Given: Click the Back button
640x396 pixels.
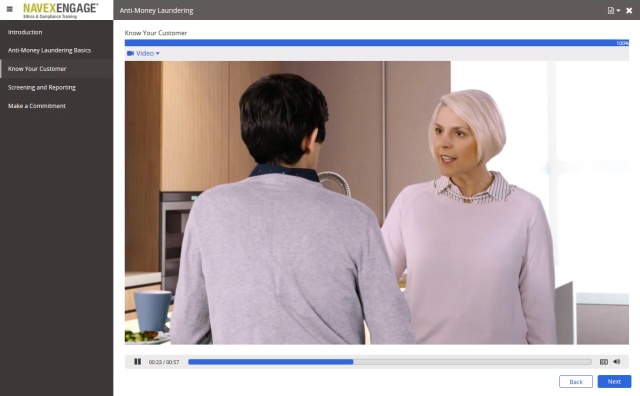Looking at the screenshot, I should tap(576, 382).
